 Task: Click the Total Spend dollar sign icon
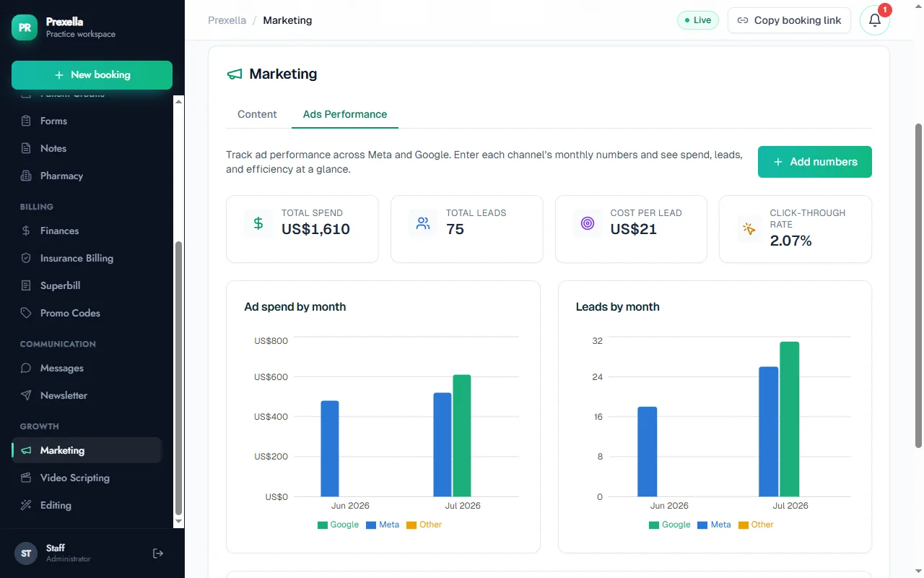(x=258, y=223)
